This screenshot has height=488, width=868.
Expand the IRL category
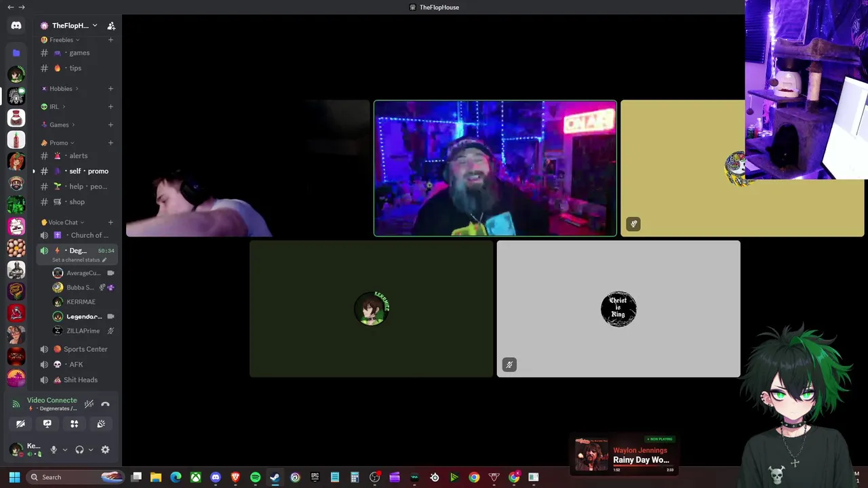[x=54, y=106]
